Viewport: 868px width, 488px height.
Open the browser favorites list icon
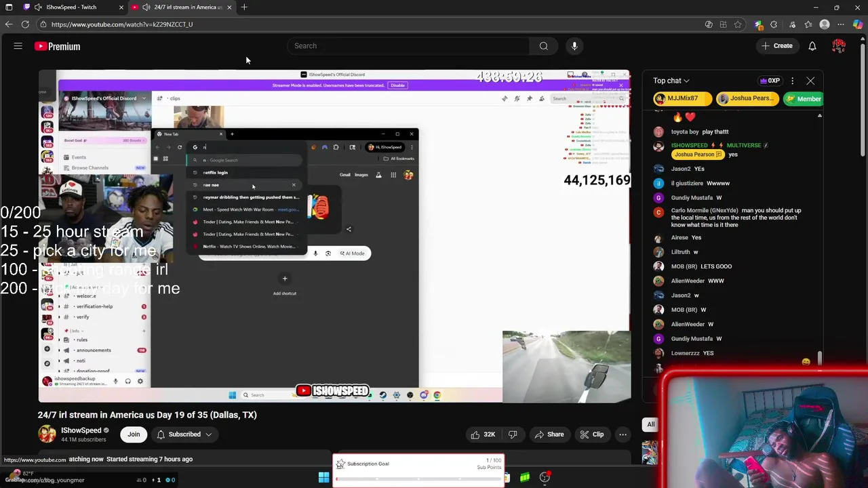click(808, 24)
